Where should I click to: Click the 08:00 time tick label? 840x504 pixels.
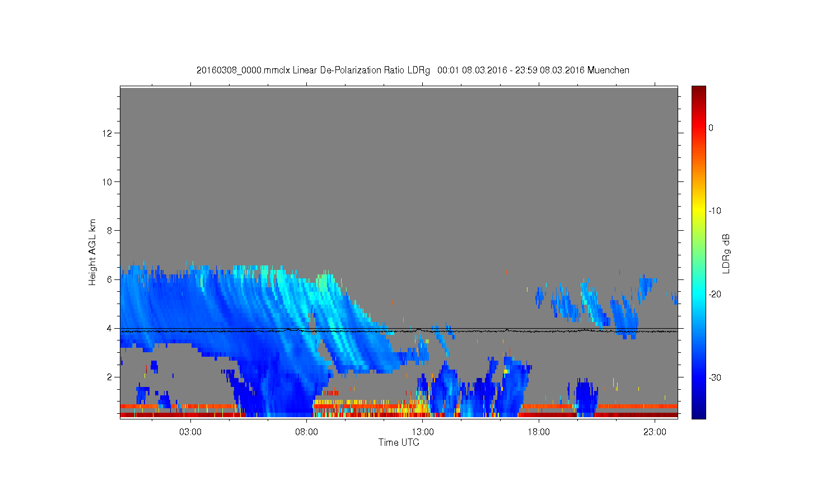tap(307, 432)
